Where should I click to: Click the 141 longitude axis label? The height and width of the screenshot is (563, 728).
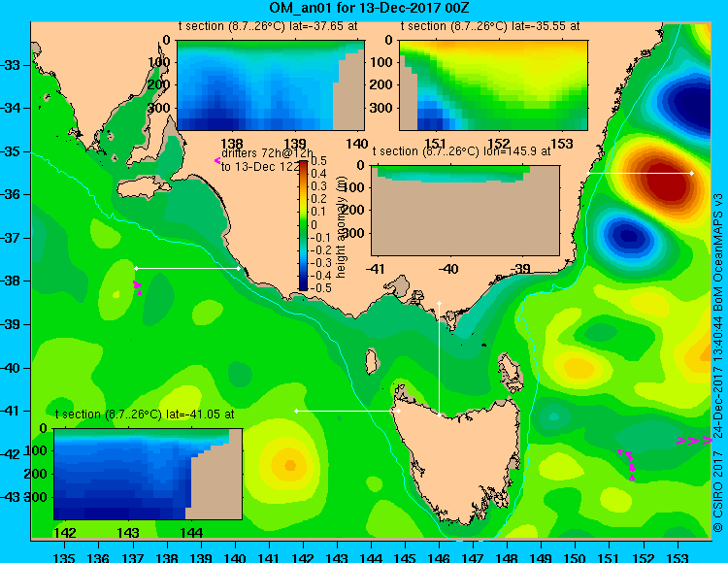pyautogui.click(x=268, y=557)
